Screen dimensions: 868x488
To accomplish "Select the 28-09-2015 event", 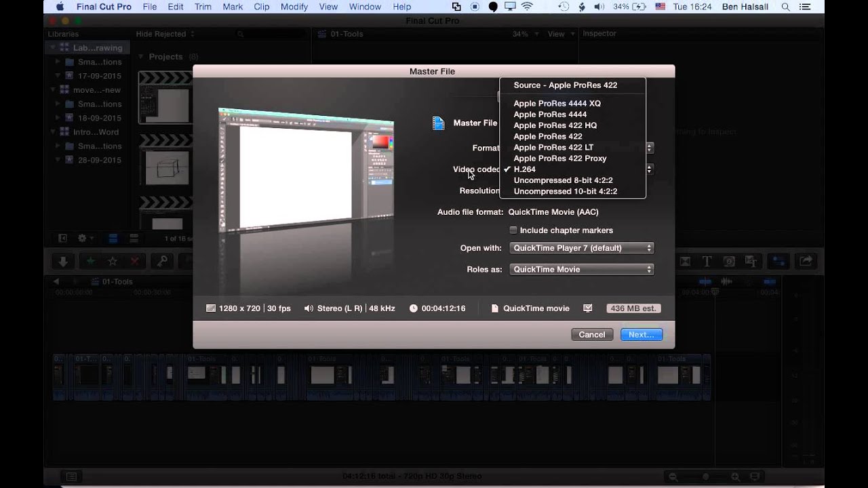I will (100, 160).
